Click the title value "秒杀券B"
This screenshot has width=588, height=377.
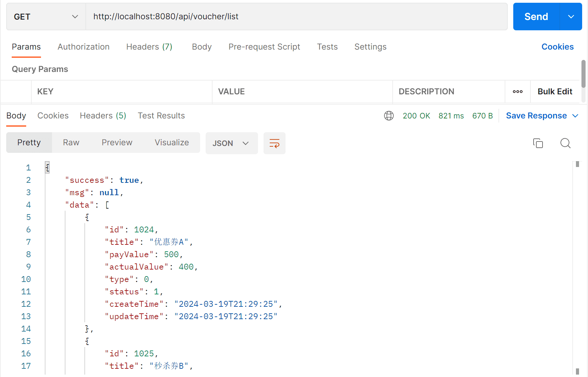pyautogui.click(x=169, y=366)
